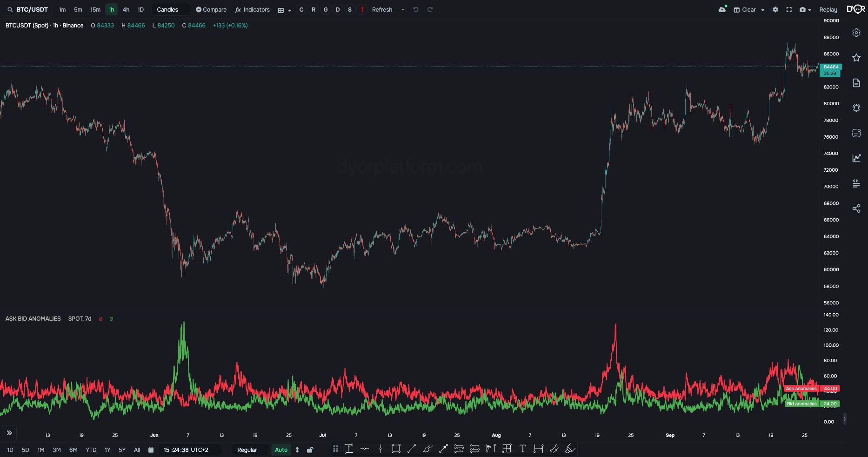868x457 pixels.
Task: Toggle the G circle button
Action: [326, 9]
